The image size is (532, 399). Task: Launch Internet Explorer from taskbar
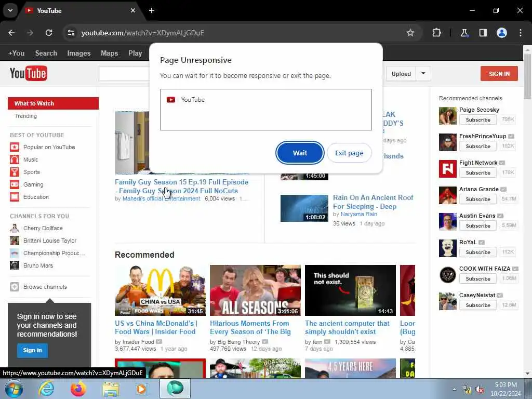point(46,389)
